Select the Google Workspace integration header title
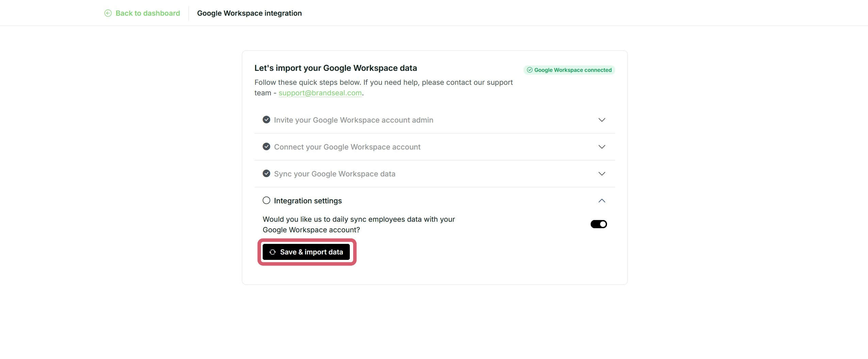 coord(249,13)
